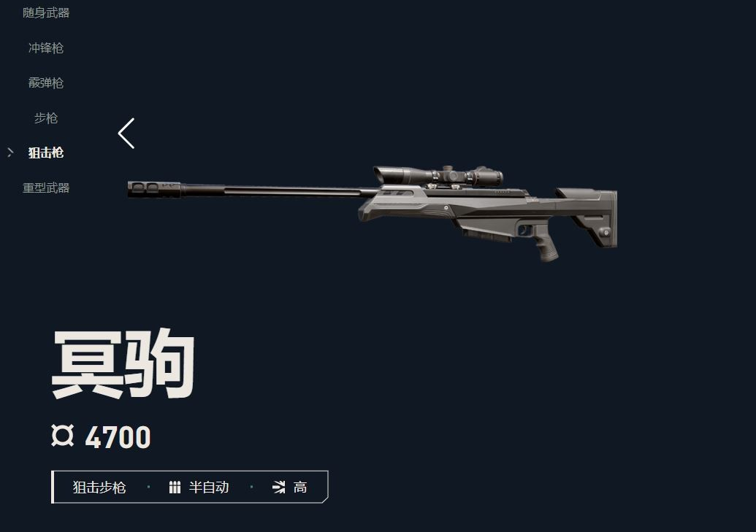The height and width of the screenshot is (532, 756).
Task: Click the credits currency icon beside 4700
Action: click(63, 436)
